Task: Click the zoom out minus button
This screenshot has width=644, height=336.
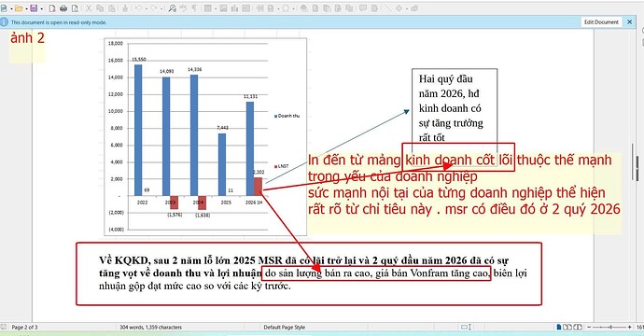Action: 589,328
